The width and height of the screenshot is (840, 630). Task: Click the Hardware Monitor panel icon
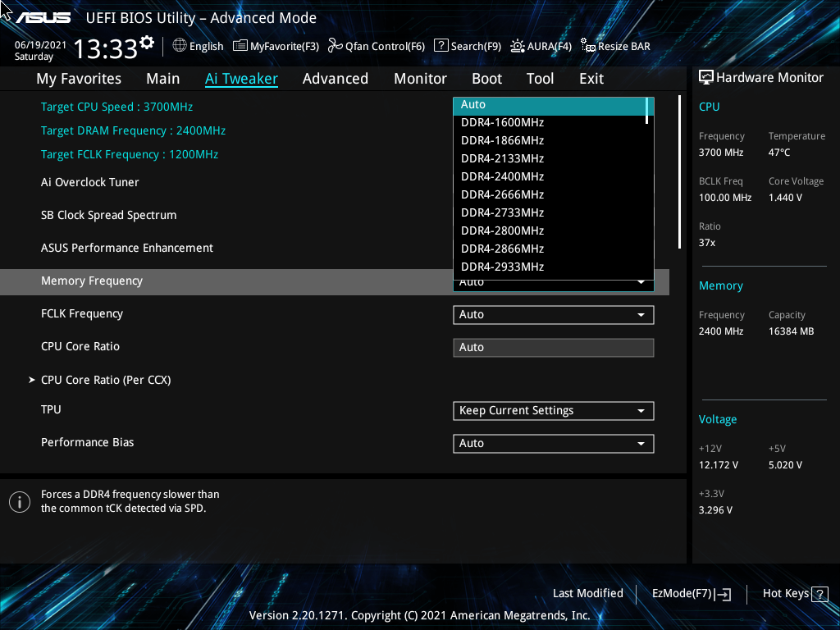(706, 77)
